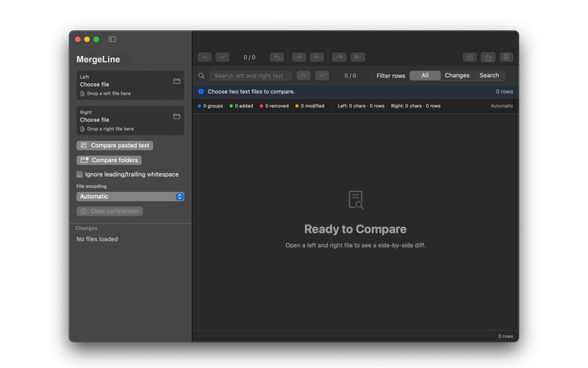Copy change to left with left arrow icon
The width and height of the screenshot is (588, 368).
(x=317, y=57)
